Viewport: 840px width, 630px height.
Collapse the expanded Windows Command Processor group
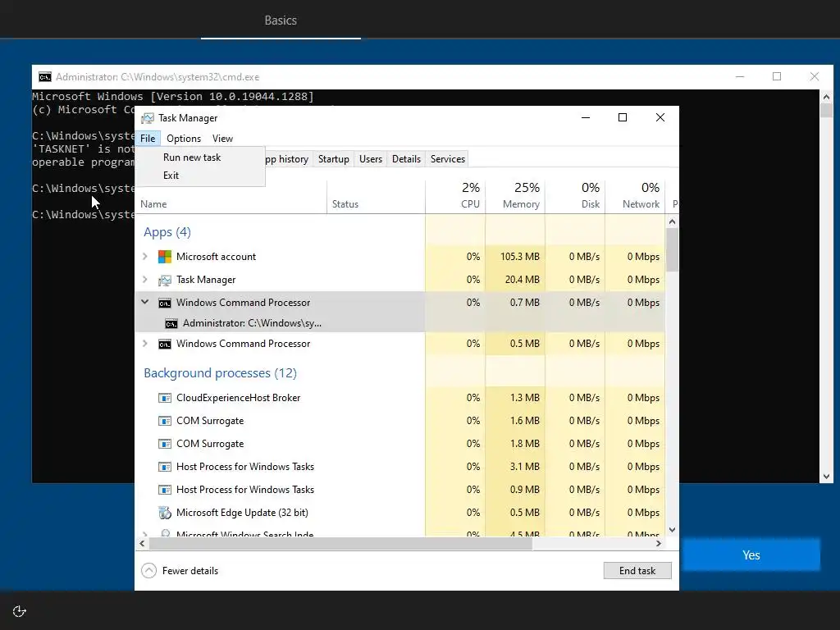144,302
